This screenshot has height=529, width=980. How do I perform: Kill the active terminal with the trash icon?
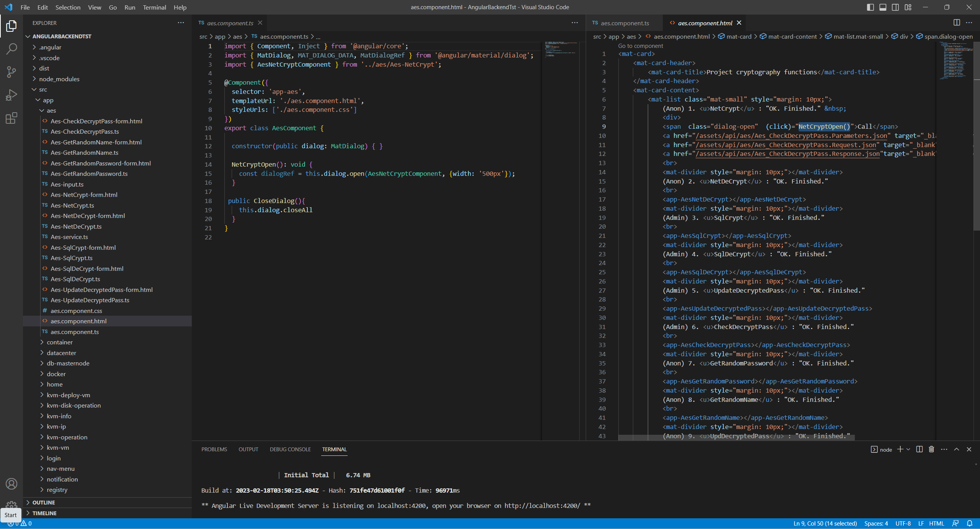(931, 449)
